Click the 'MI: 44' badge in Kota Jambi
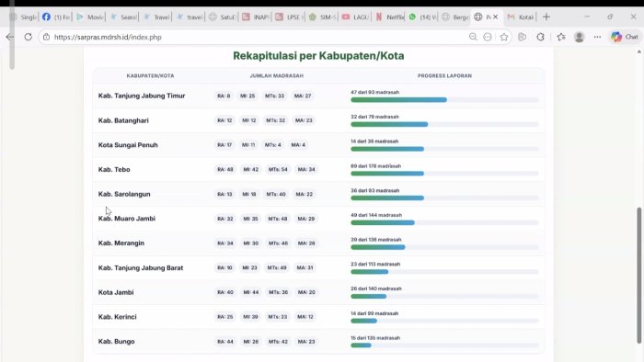Image resolution: width=644 pixels, height=362 pixels. click(x=251, y=292)
